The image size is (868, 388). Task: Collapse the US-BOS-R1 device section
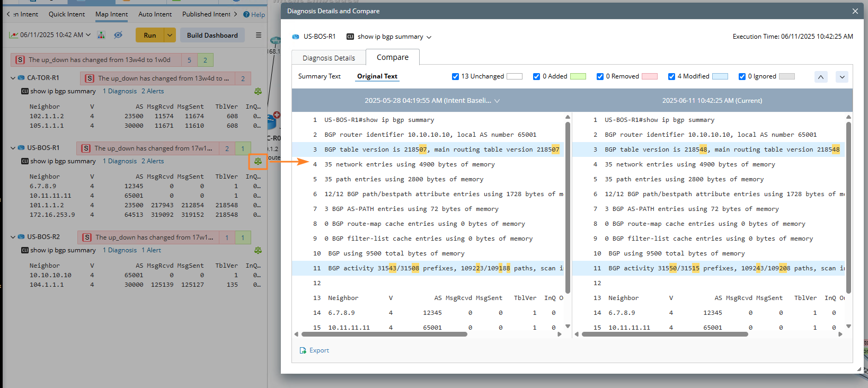pyautogui.click(x=13, y=148)
